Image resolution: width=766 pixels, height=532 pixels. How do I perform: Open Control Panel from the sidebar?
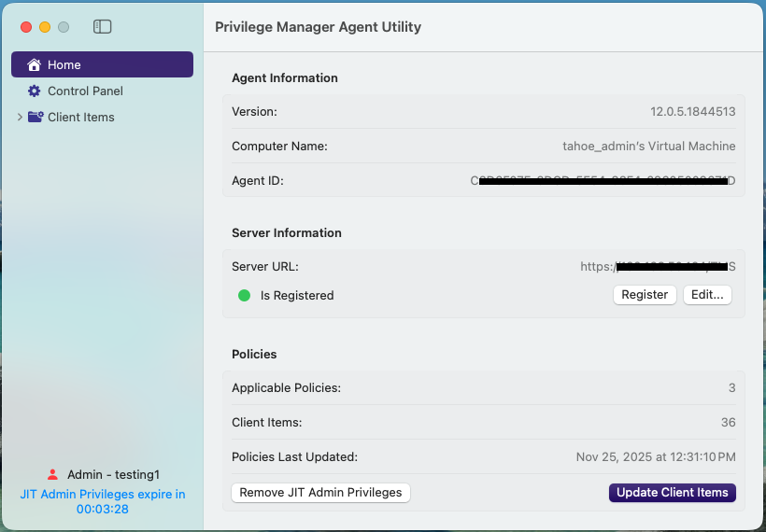85,91
